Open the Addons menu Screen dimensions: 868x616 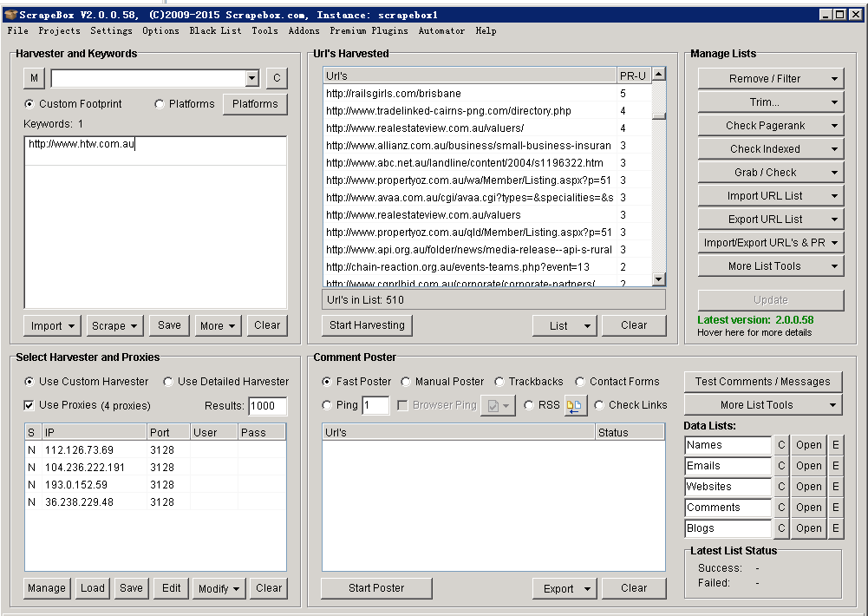coord(303,31)
